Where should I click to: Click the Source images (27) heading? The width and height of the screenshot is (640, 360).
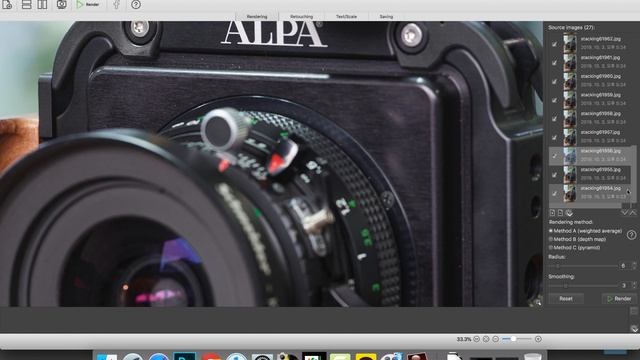[571, 27]
